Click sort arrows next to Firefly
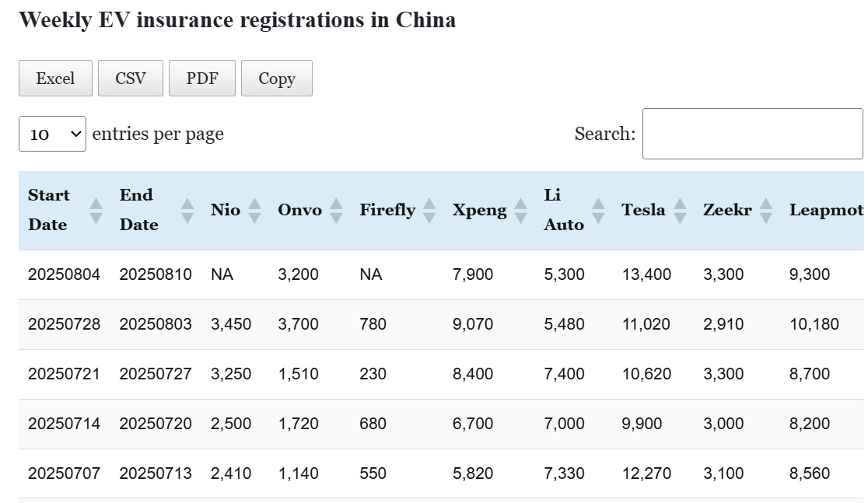The image size is (868, 503). pos(429,210)
